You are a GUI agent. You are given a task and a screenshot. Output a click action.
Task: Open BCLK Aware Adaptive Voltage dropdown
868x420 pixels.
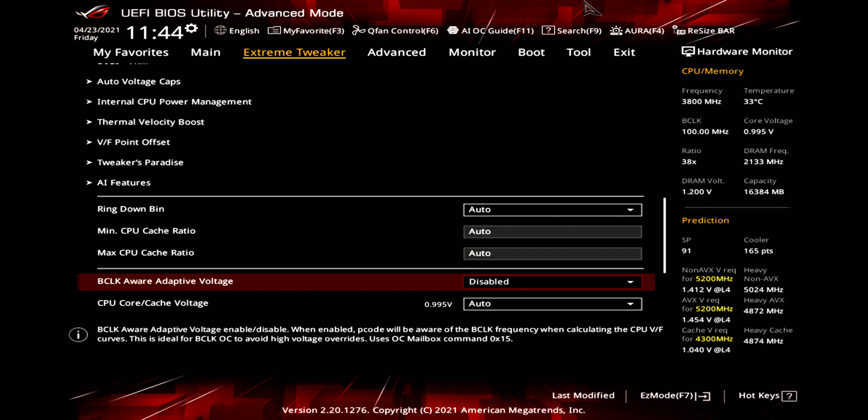pyautogui.click(x=552, y=282)
